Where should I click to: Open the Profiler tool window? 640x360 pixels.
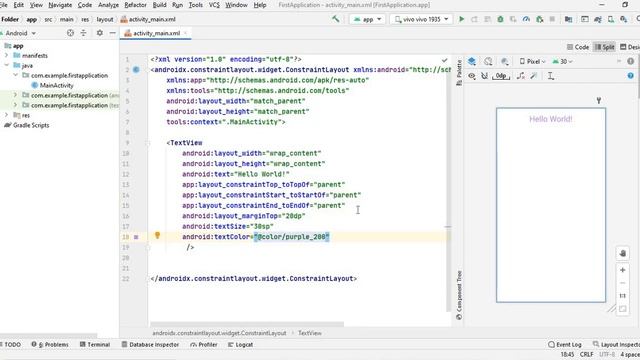pos(204,344)
